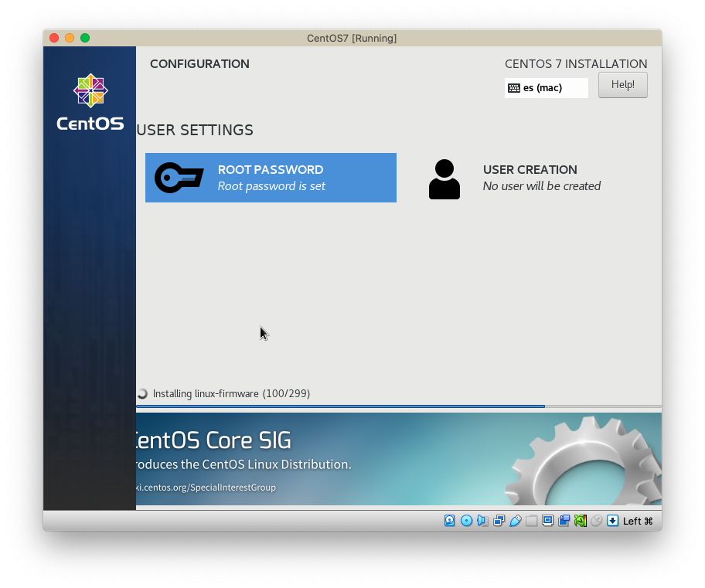Click the user creation person icon
Screen dimensions: 705x588
(444, 179)
